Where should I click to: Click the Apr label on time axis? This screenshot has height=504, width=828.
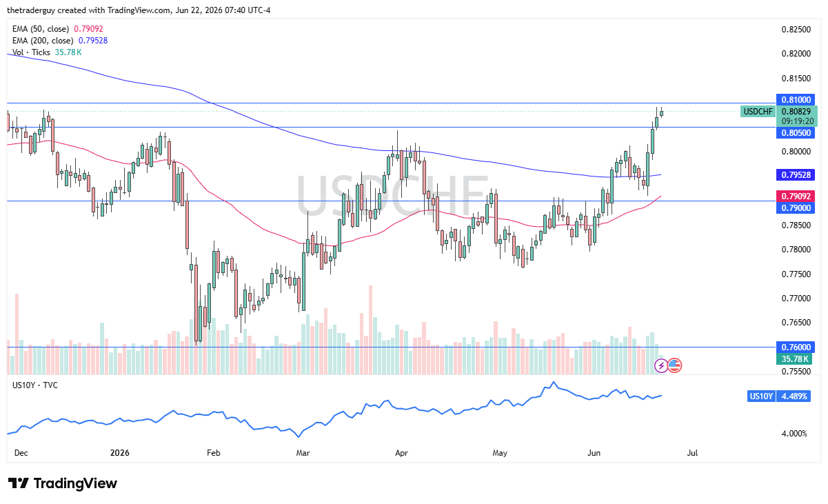(402, 453)
